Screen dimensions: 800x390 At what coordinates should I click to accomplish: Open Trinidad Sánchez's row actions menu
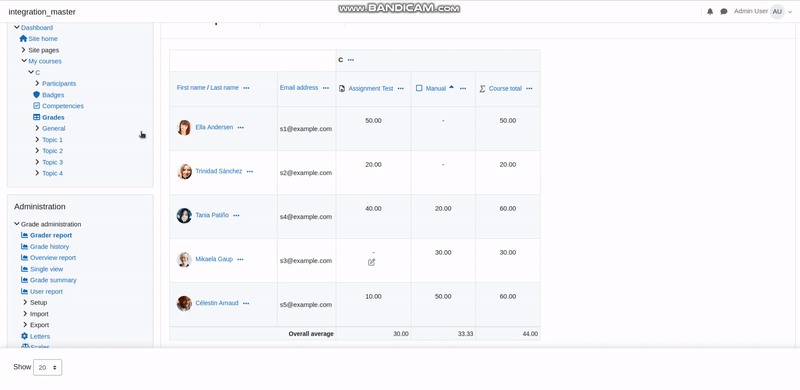coord(250,172)
